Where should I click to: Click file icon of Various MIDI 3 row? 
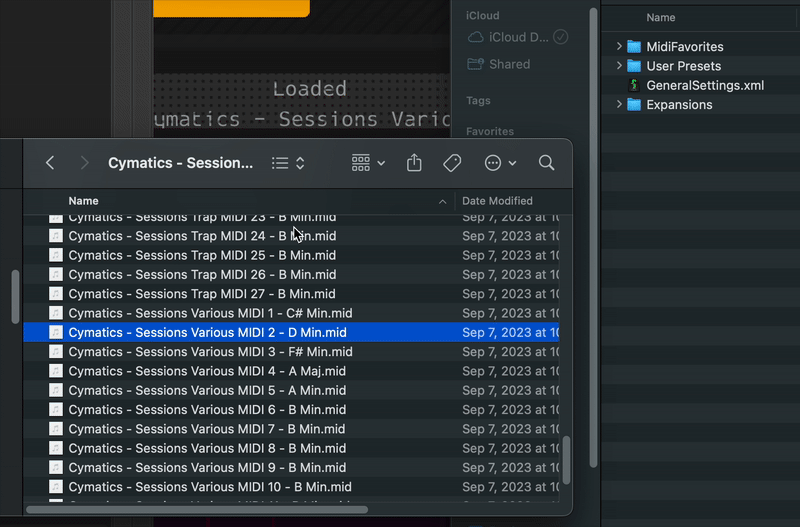[56, 352]
